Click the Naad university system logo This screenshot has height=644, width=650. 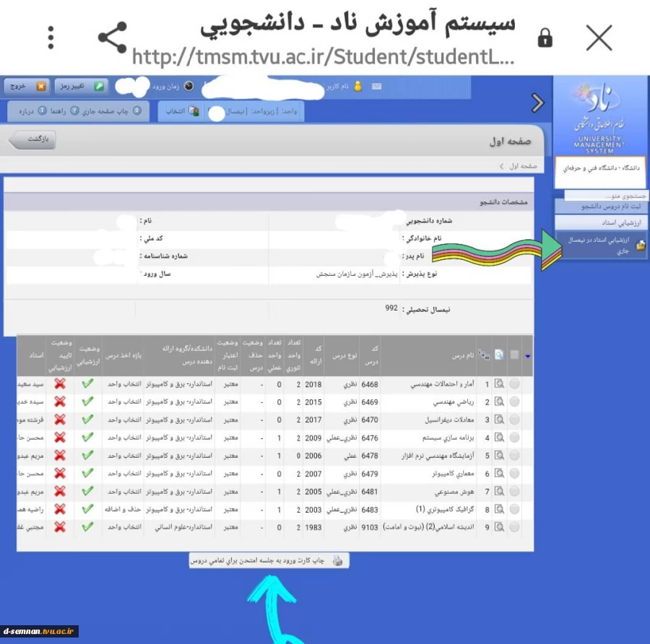click(599, 117)
